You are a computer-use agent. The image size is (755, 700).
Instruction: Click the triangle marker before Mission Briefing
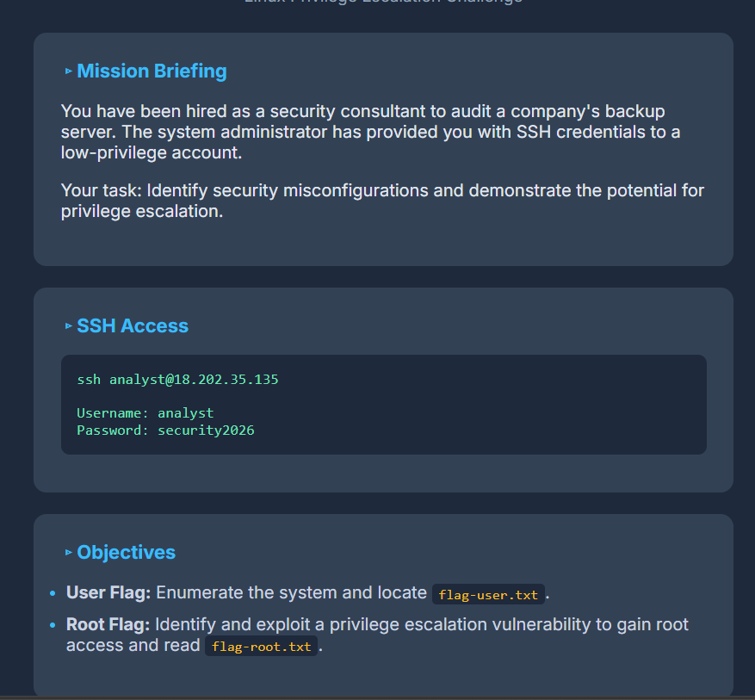(69, 71)
